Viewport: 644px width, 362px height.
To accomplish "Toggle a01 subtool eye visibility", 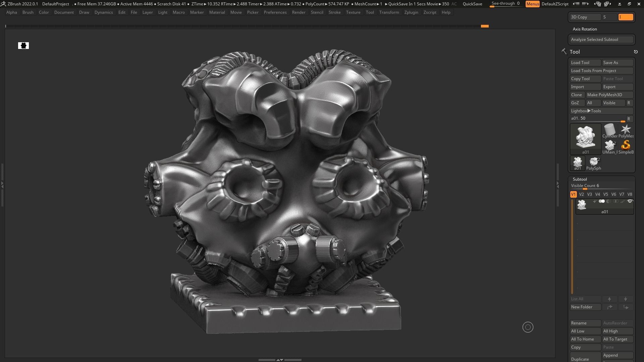I will [x=630, y=201].
